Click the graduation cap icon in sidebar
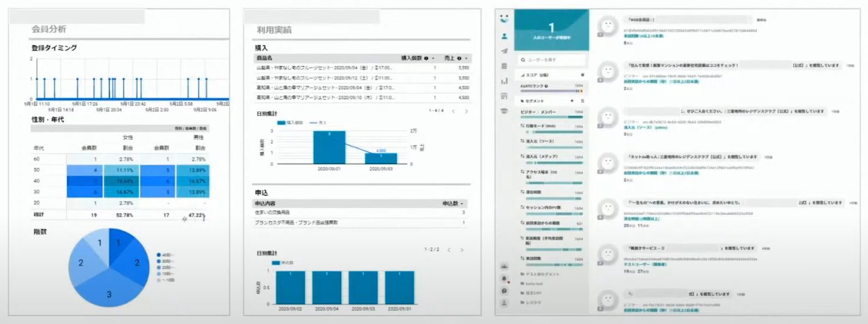 point(504,111)
